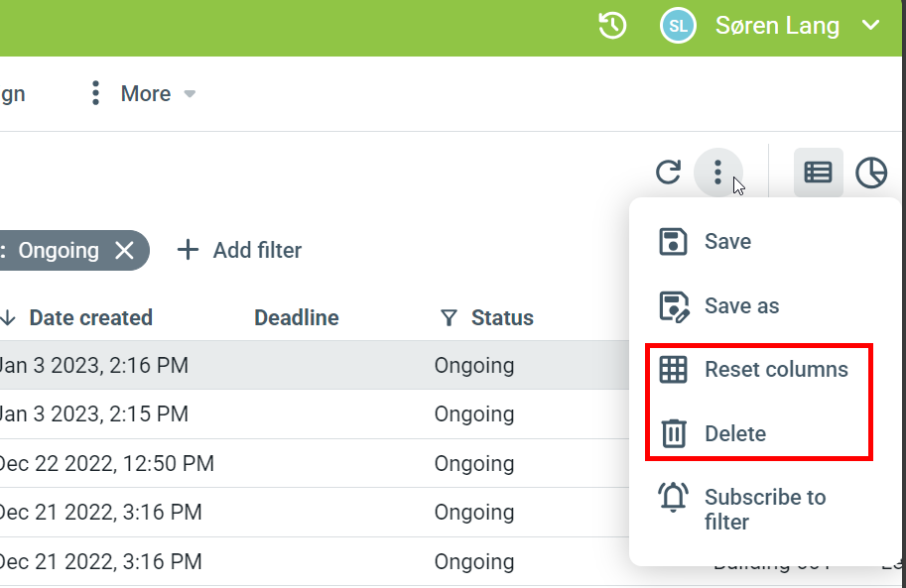Click the Deadline column header

296,317
